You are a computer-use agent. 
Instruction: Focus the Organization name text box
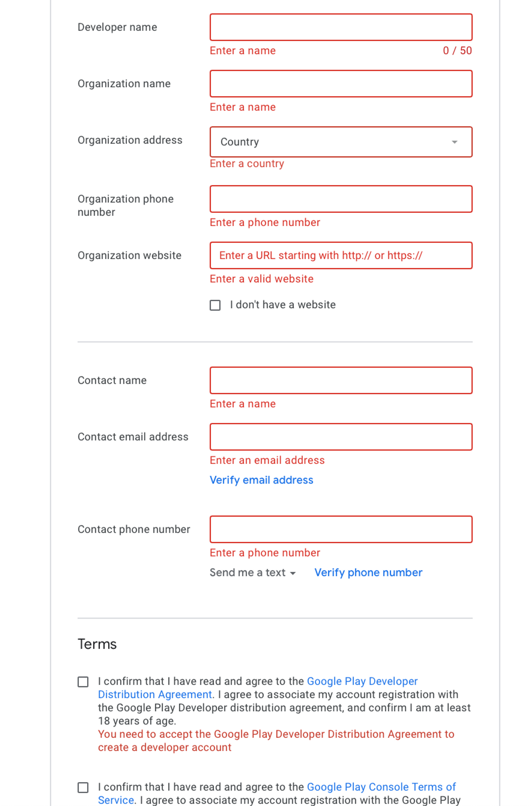[x=341, y=84]
